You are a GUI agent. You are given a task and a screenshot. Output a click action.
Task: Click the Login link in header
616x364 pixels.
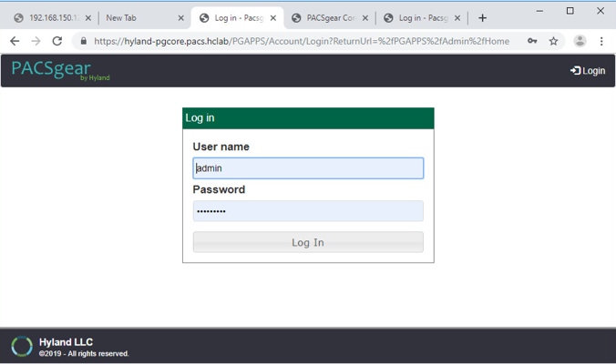pos(588,71)
